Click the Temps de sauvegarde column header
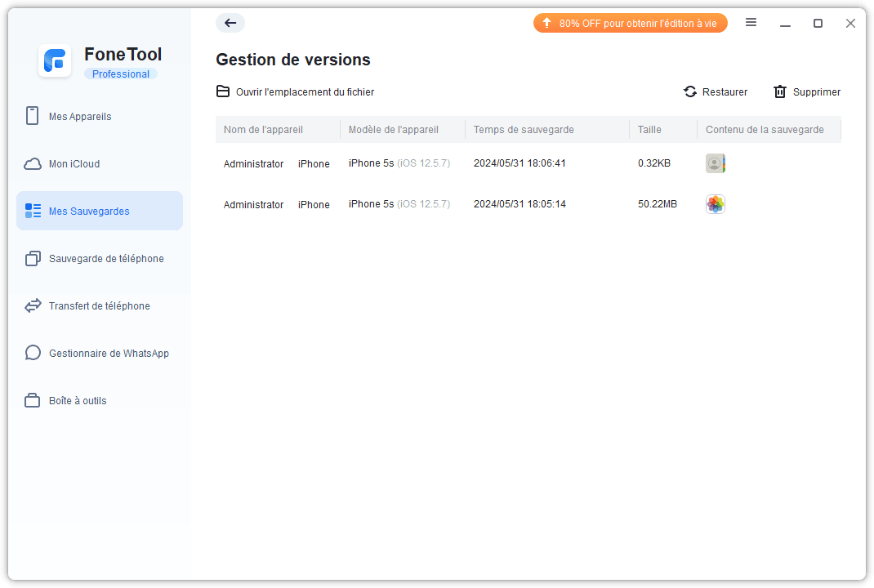Viewport: 874px width, 588px height. coord(524,130)
